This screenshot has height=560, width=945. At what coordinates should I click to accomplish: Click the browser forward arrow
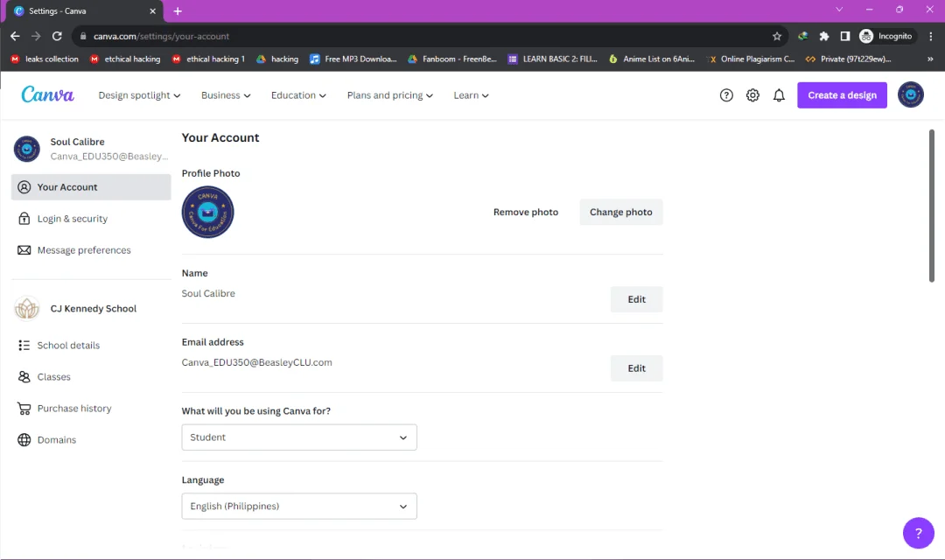[x=36, y=36]
